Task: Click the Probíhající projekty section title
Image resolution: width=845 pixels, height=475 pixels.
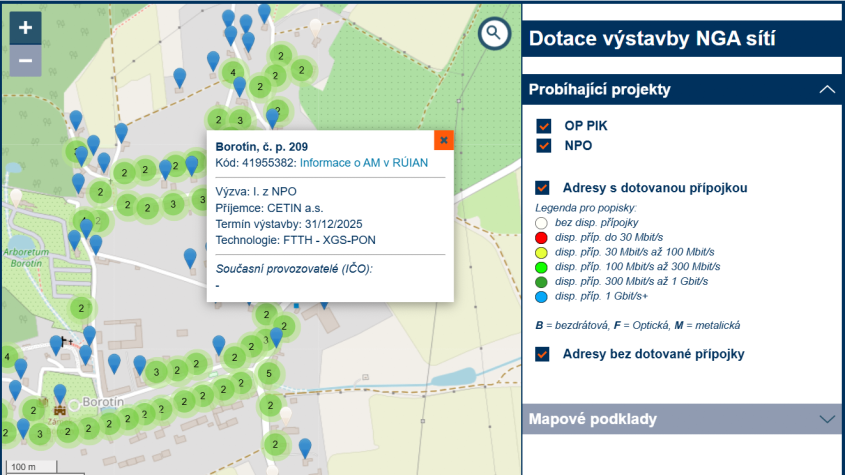Action: coord(599,89)
